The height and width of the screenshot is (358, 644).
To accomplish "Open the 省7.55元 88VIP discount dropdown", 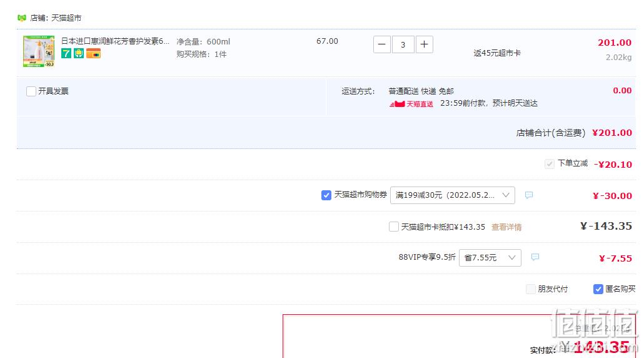I will point(490,258).
